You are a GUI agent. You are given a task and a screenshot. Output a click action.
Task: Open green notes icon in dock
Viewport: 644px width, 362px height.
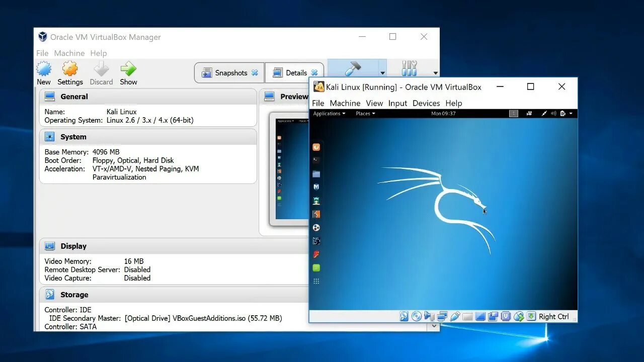pyautogui.click(x=316, y=268)
